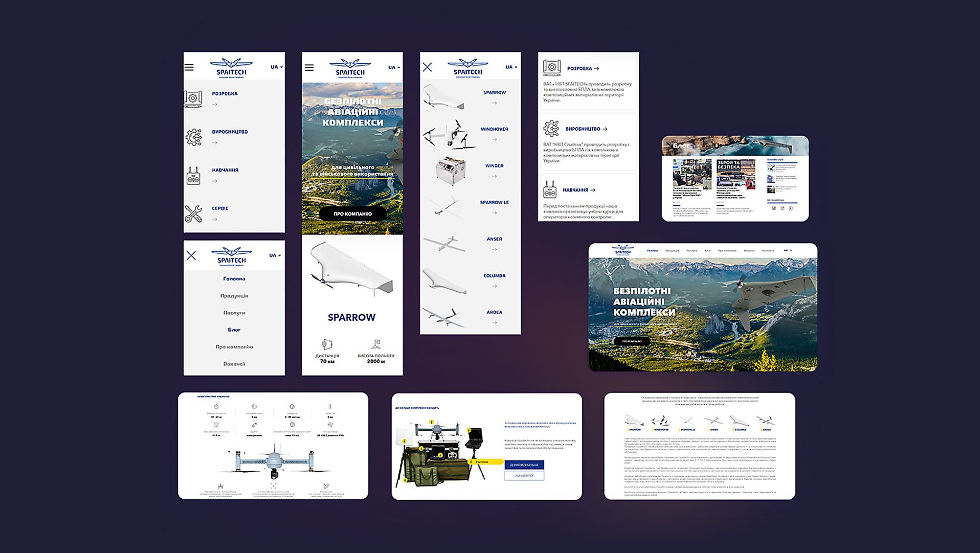The image size is (980, 553).
Task: Open hamburger menu beside the Розробка list
Action: pos(189,67)
